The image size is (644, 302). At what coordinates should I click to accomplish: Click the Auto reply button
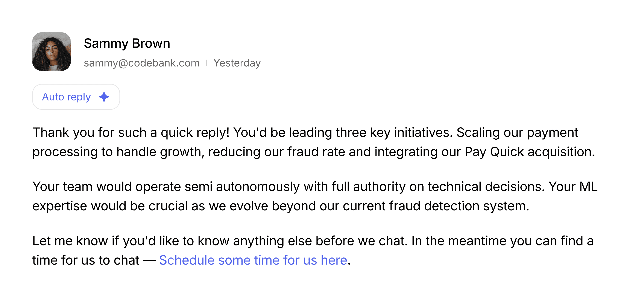coord(76,97)
